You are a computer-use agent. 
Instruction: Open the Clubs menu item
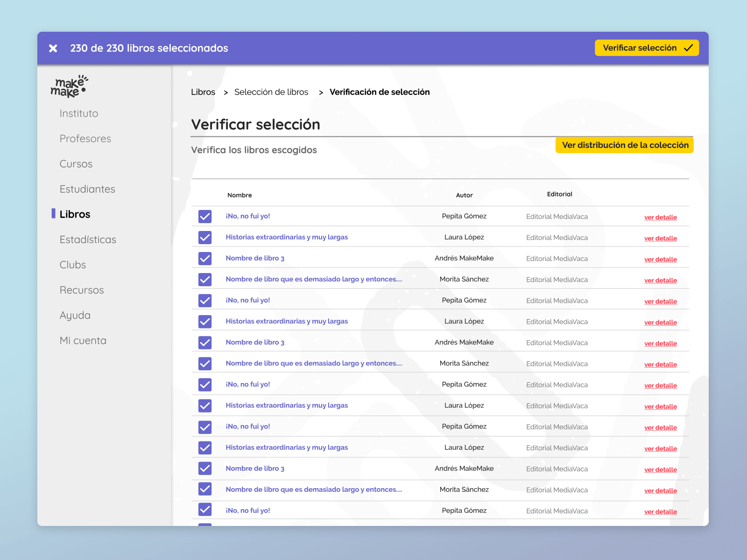click(x=73, y=265)
